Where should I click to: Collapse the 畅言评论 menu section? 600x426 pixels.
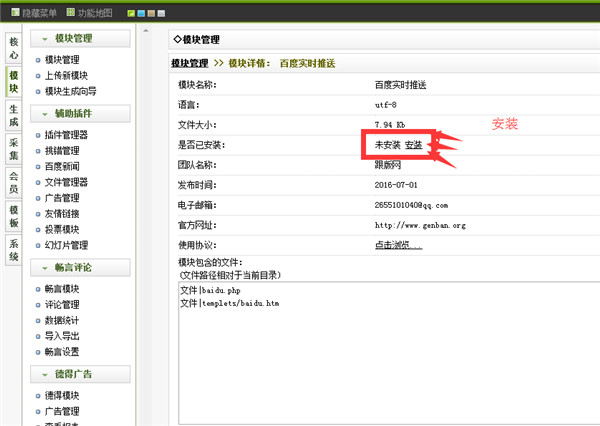coord(80,267)
